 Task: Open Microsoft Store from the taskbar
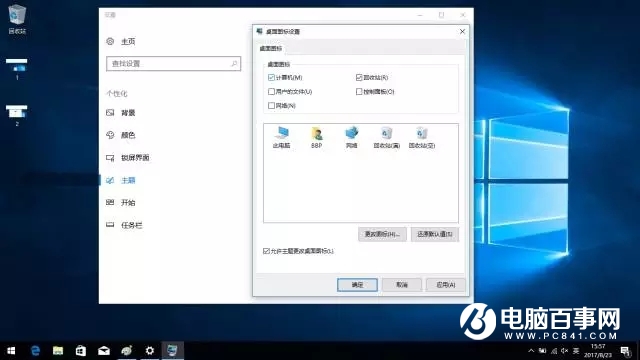(x=81, y=351)
